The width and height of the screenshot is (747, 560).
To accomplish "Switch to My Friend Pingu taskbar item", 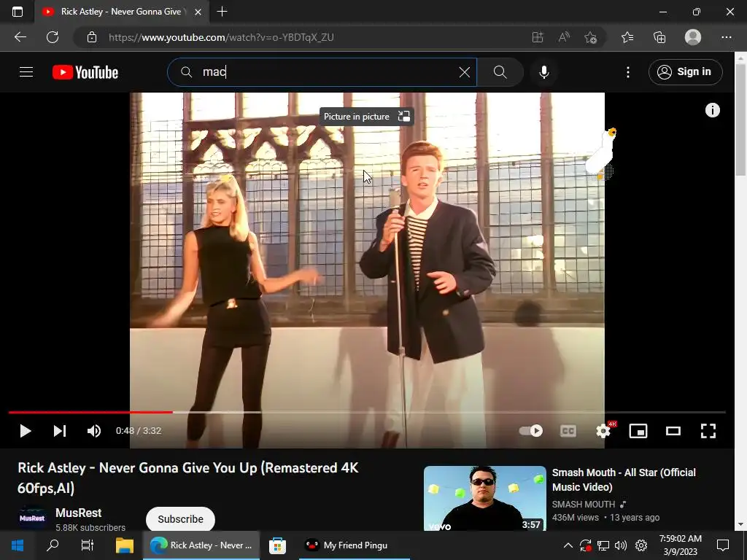I will click(355, 545).
